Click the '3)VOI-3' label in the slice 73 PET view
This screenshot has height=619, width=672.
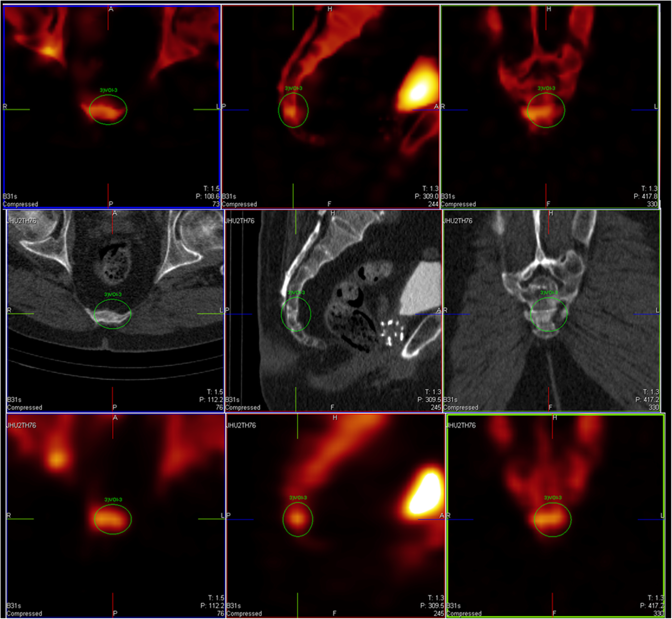[x=109, y=90]
